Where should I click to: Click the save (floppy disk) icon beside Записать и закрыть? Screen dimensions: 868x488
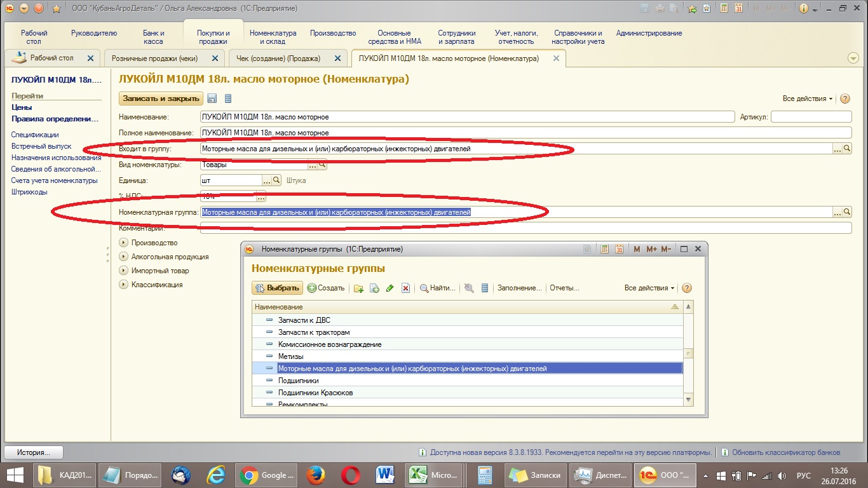(212, 98)
